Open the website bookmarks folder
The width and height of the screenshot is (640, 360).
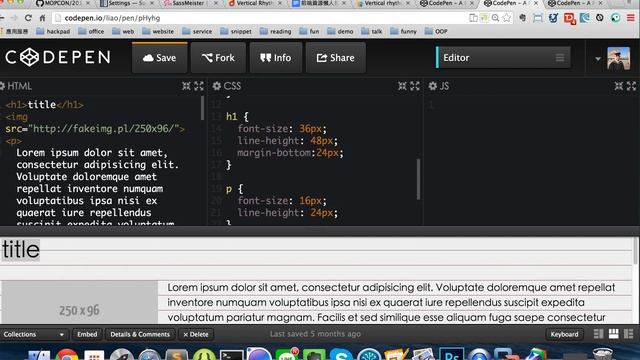point(158,31)
